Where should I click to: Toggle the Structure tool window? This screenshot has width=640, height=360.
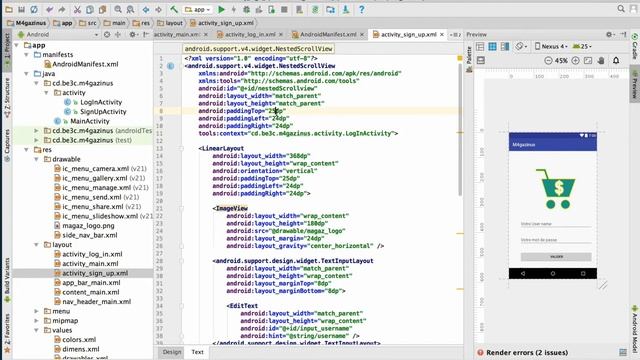7,98
